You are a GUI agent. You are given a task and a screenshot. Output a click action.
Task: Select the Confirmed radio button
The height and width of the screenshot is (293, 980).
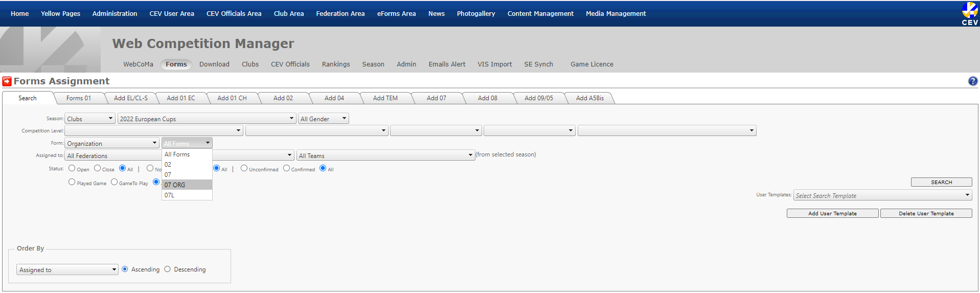(x=286, y=168)
